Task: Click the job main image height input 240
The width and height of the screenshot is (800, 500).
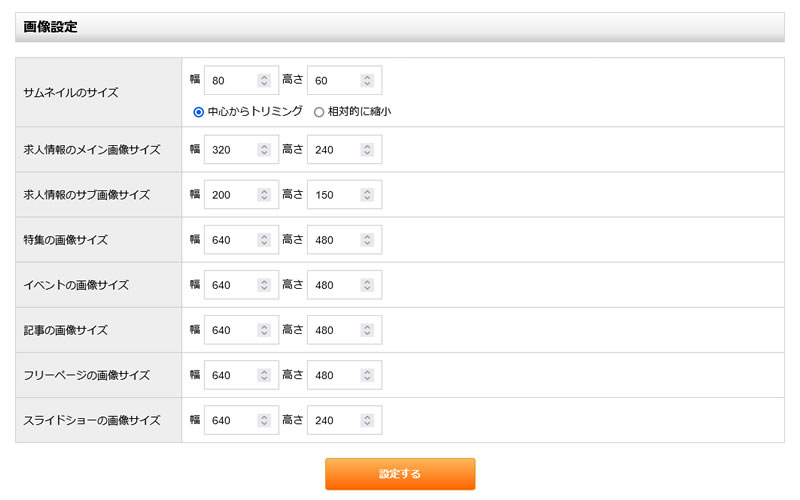Action: (x=334, y=150)
